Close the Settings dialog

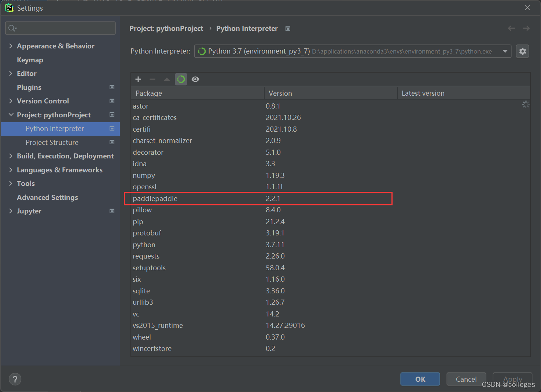click(527, 8)
